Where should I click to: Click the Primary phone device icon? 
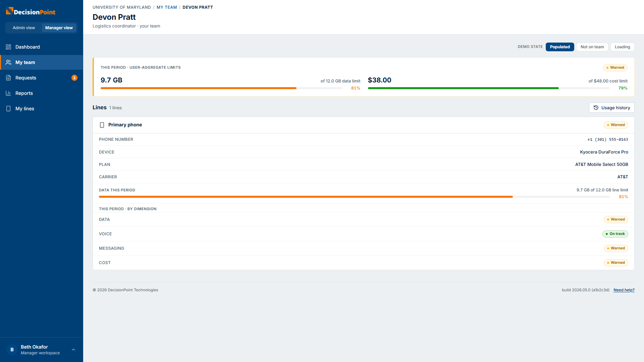102,125
